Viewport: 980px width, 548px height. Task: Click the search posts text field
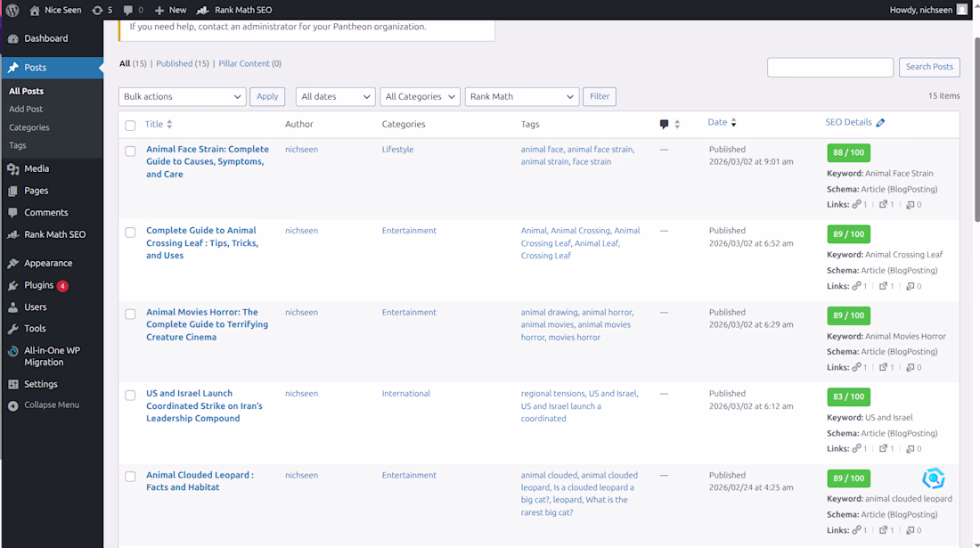click(829, 67)
